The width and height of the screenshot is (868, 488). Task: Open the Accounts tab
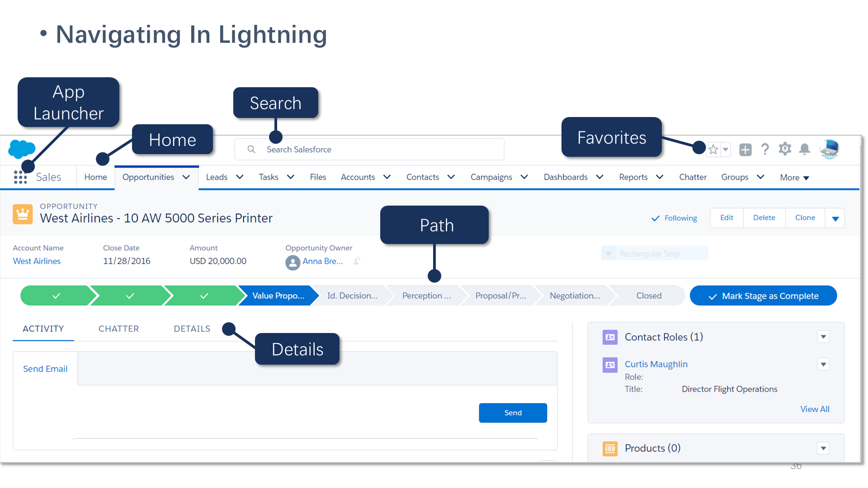(358, 177)
